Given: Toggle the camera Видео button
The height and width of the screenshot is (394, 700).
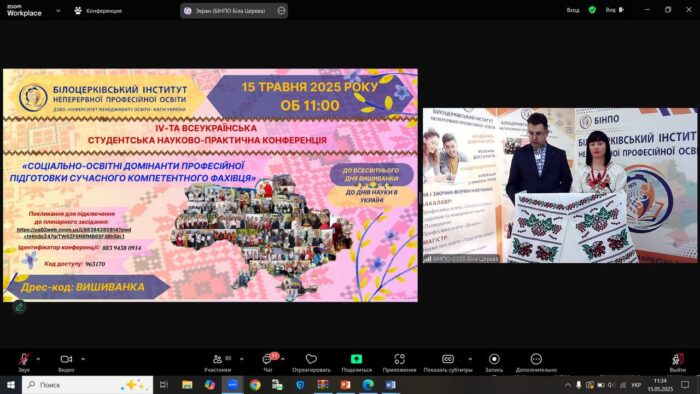Looking at the screenshot, I should [x=66, y=359].
